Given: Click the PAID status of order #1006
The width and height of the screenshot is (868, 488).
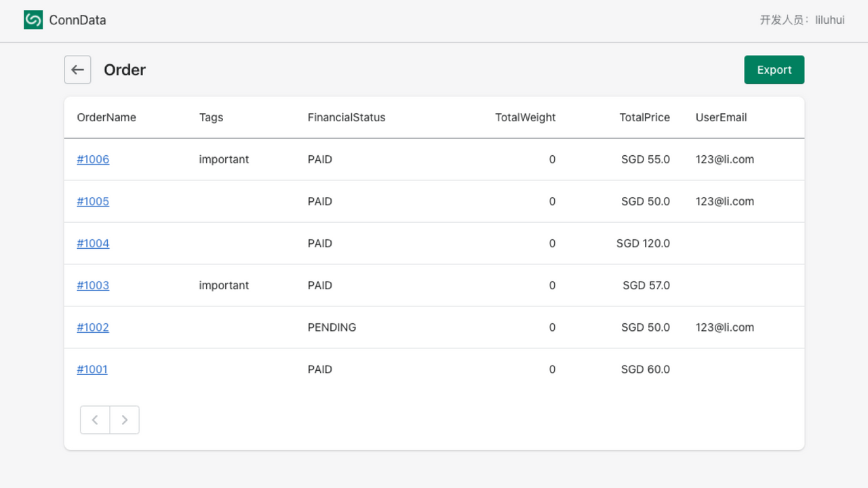Looking at the screenshot, I should [320, 159].
